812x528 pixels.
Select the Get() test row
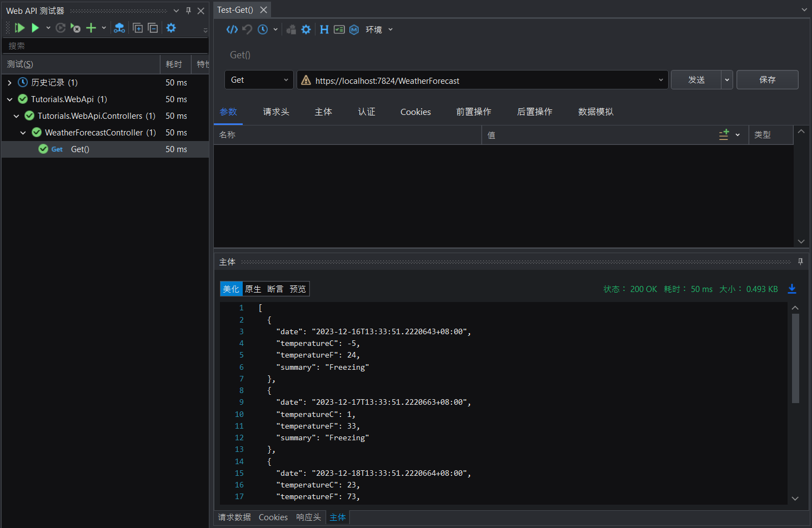105,149
